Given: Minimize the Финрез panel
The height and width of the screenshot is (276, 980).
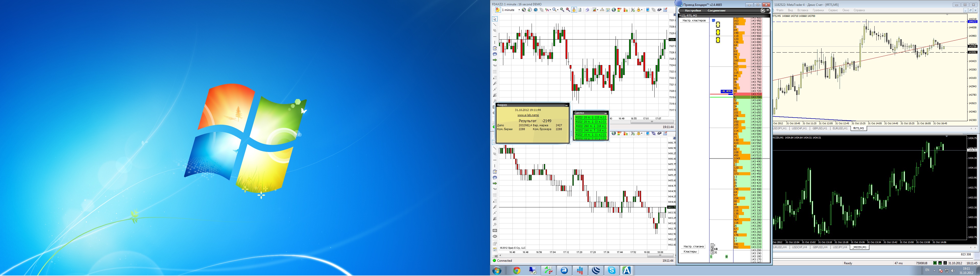Looking at the screenshot, I should (567, 105).
